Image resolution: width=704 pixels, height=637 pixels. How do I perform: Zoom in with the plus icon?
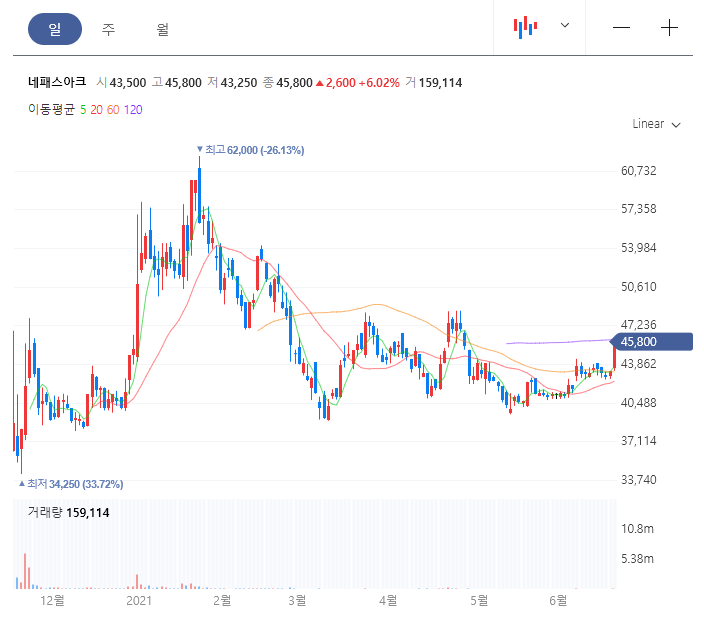point(669,28)
